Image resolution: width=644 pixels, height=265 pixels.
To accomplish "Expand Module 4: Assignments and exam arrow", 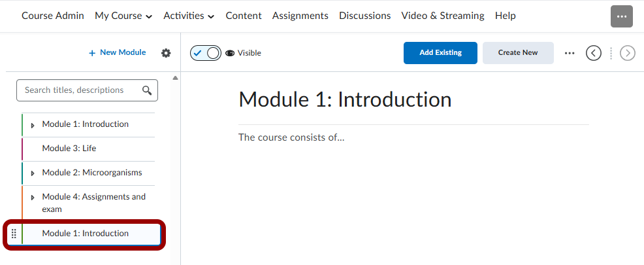I will point(33,197).
